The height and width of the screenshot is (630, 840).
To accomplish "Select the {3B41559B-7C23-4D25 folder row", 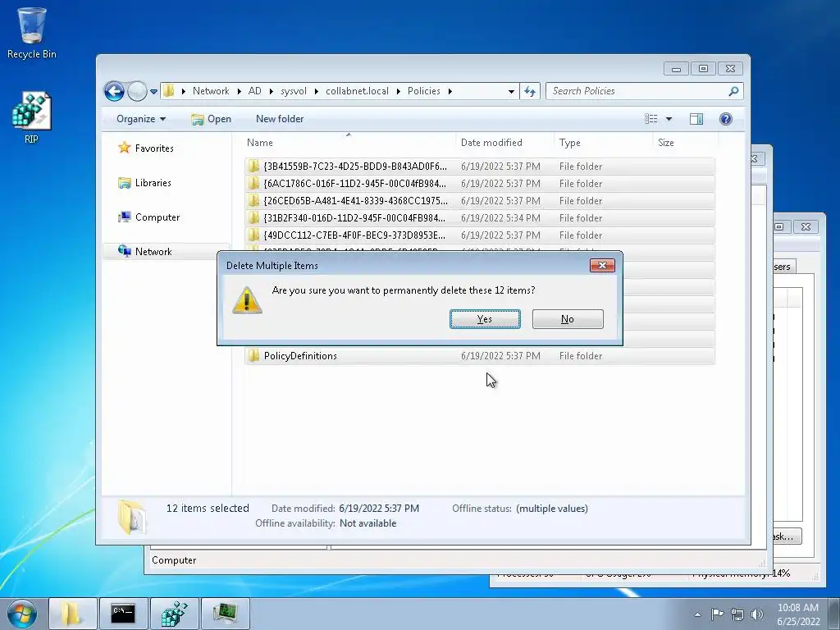I will pos(480,166).
